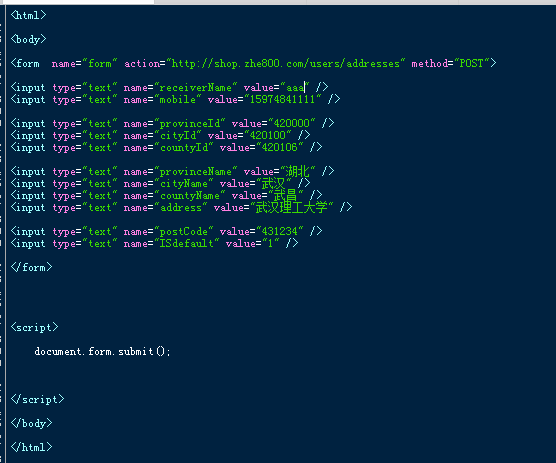This screenshot has height=463, width=556.
Task: Click the mobile number 15974841111
Action: 282,100
